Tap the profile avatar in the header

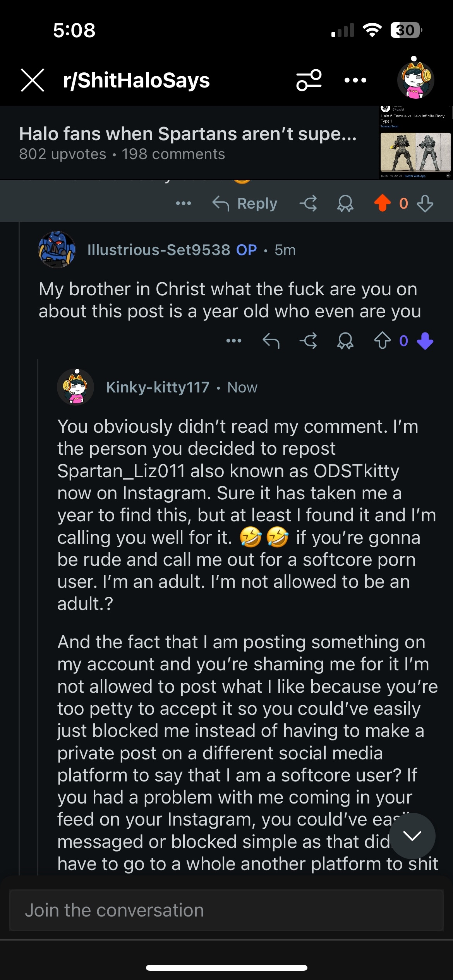point(415,79)
